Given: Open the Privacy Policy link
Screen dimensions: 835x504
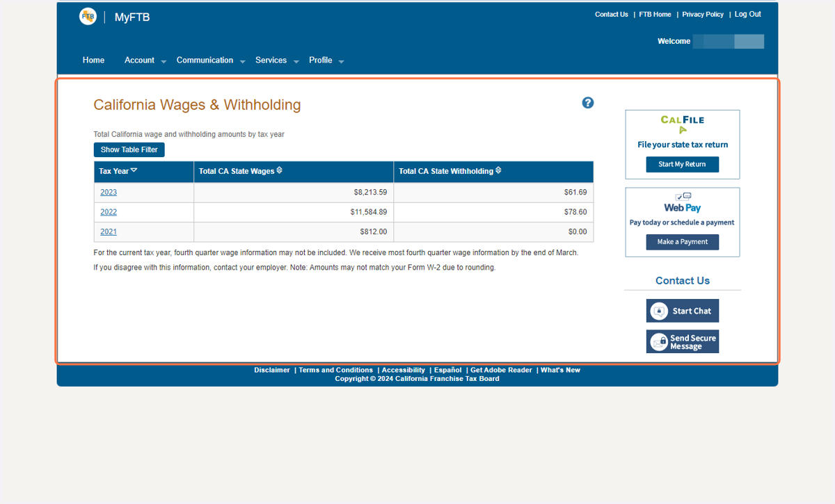Looking at the screenshot, I should 703,15.
